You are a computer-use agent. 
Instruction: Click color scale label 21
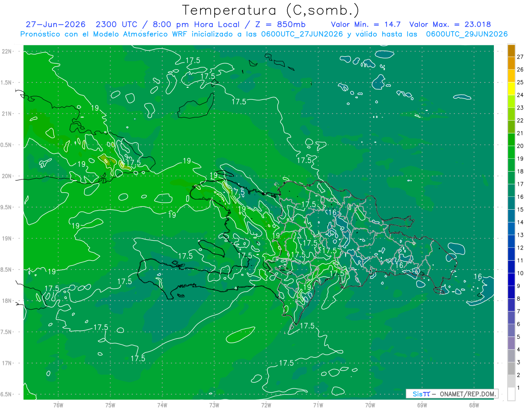[x=520, y=133]
